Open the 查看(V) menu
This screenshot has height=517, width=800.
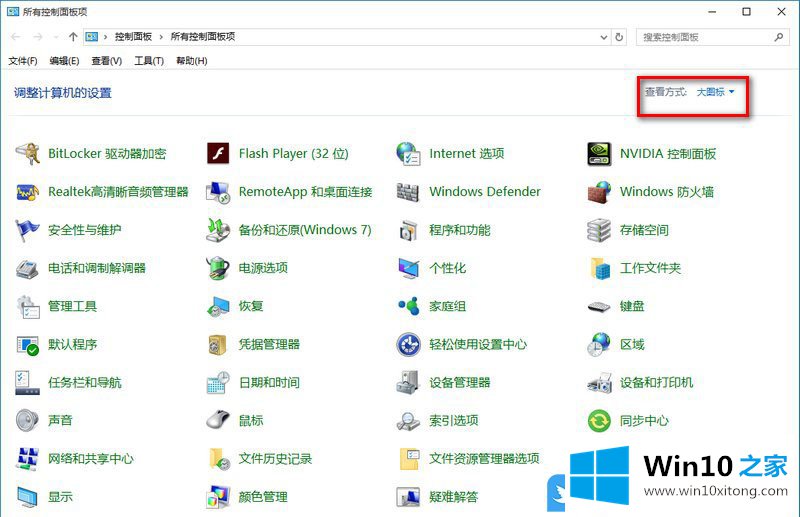107,61
